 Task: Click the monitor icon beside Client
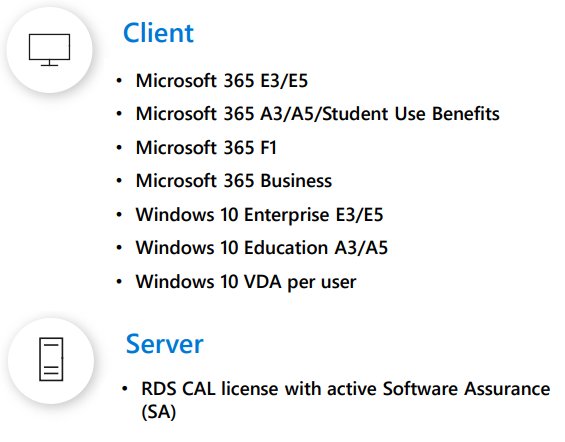coord(49,50)
